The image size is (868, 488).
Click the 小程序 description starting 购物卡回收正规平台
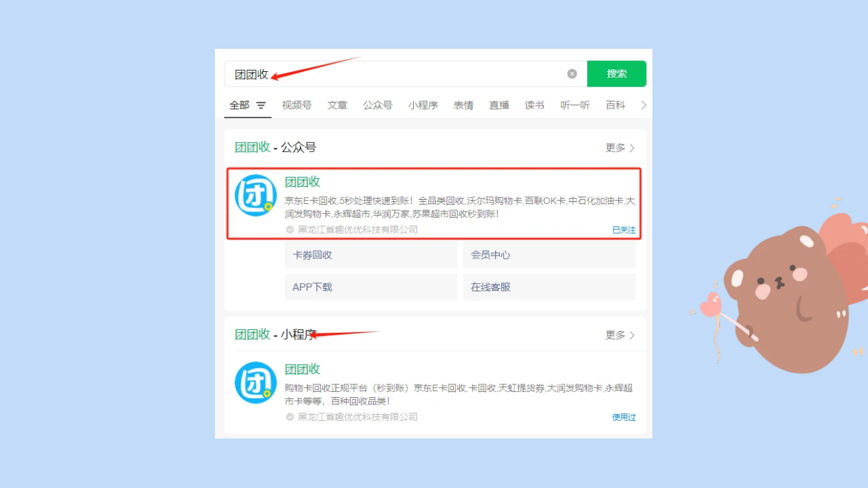[x=458, y=394]
